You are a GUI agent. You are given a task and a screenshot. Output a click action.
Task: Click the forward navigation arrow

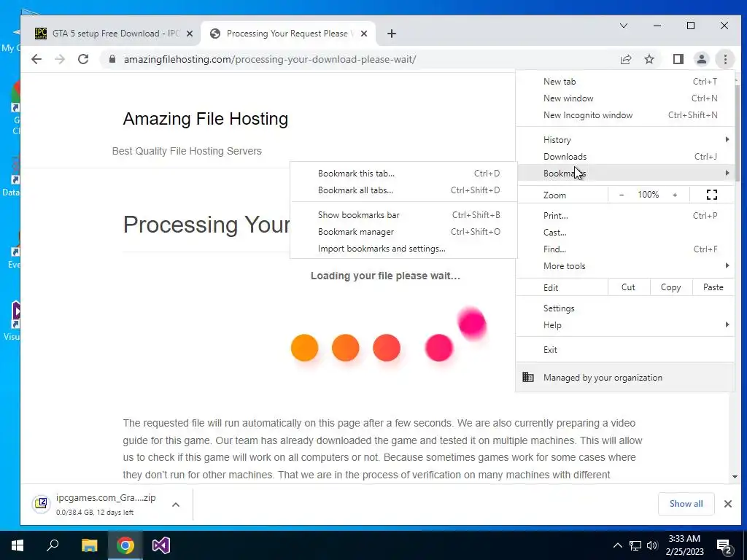coord(60,59)
